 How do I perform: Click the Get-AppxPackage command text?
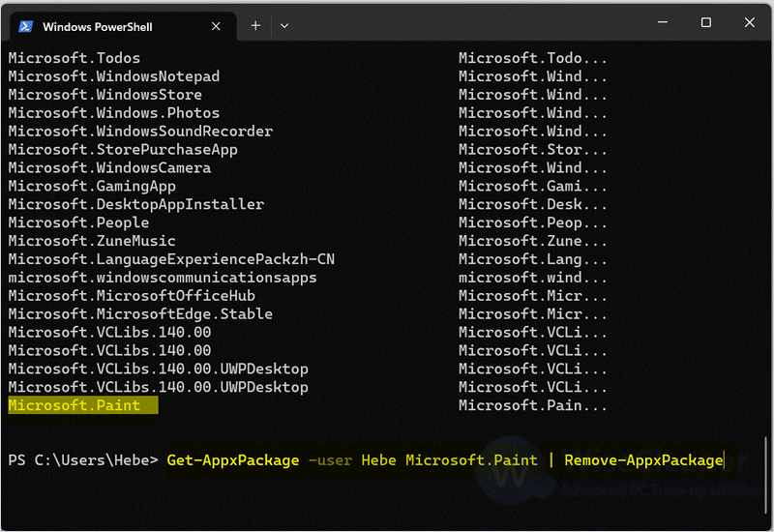click(233, 460)
